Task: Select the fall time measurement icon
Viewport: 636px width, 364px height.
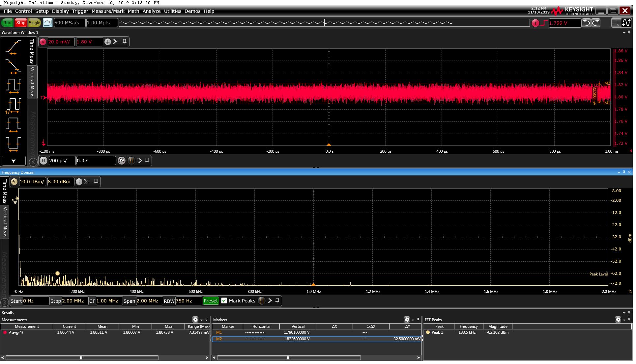Action: coord(13,67)
